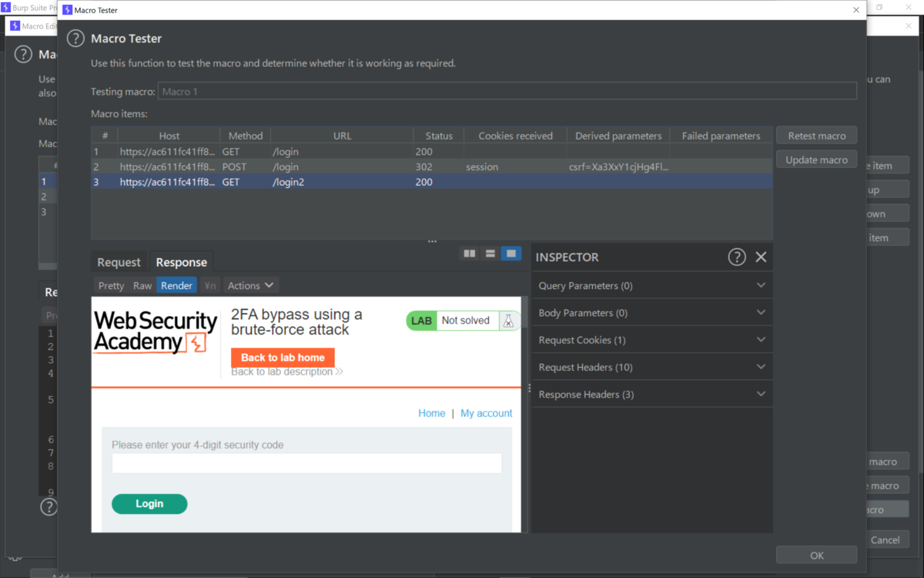Click the green Login button
This screenshot has width=924, height=578.
149,503
